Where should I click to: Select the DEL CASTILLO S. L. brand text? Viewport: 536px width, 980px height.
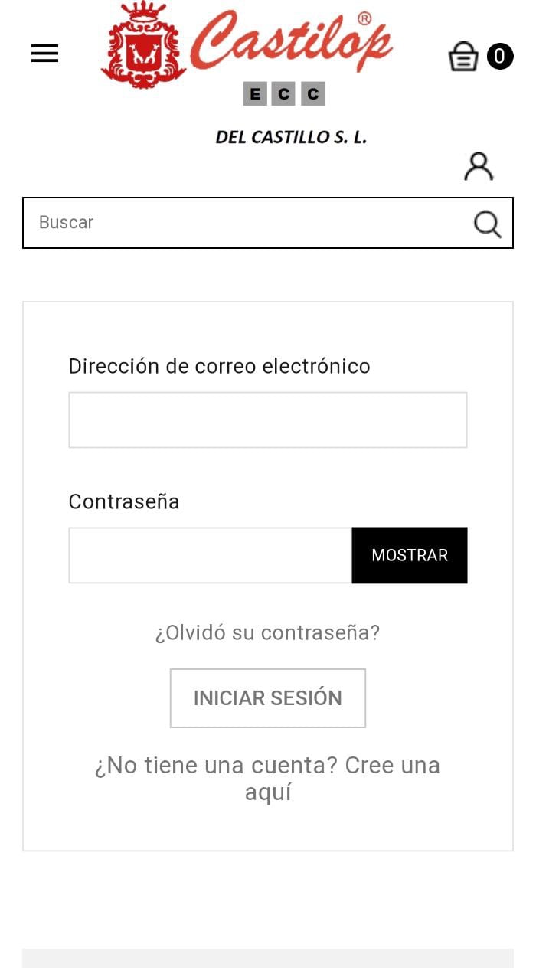pyautogui.click(x=291, y=138)
